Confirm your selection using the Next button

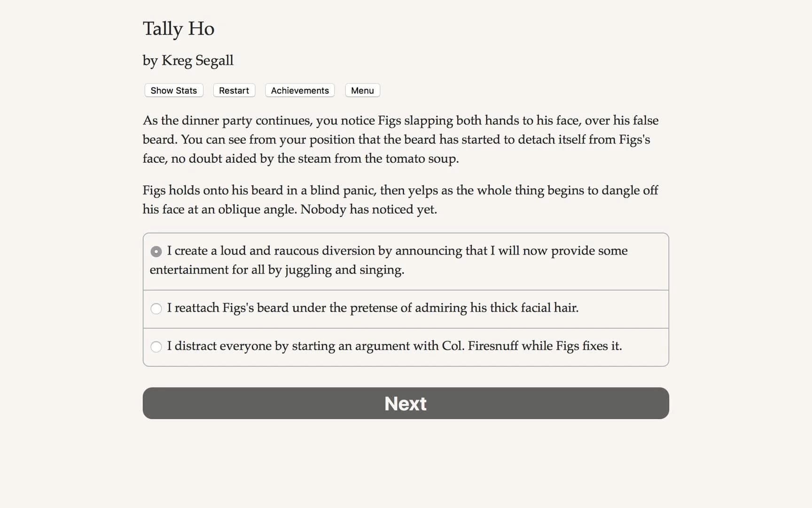click(x=405, y=403)
